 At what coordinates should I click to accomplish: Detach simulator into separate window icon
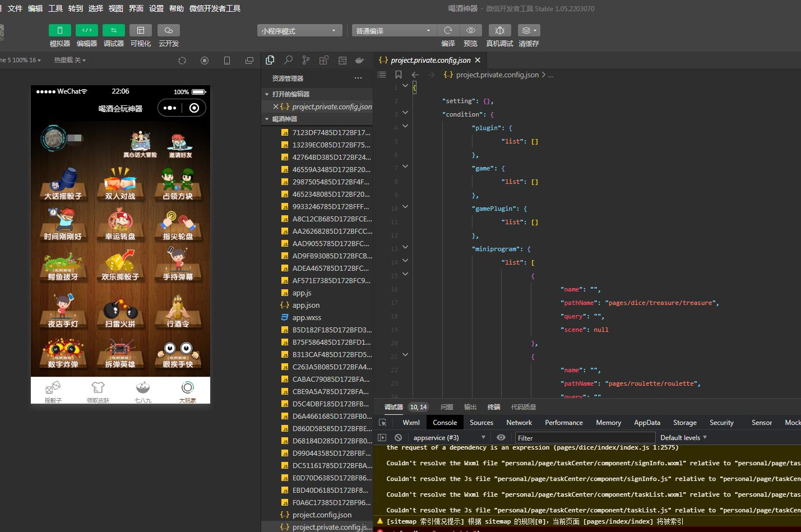249,61
